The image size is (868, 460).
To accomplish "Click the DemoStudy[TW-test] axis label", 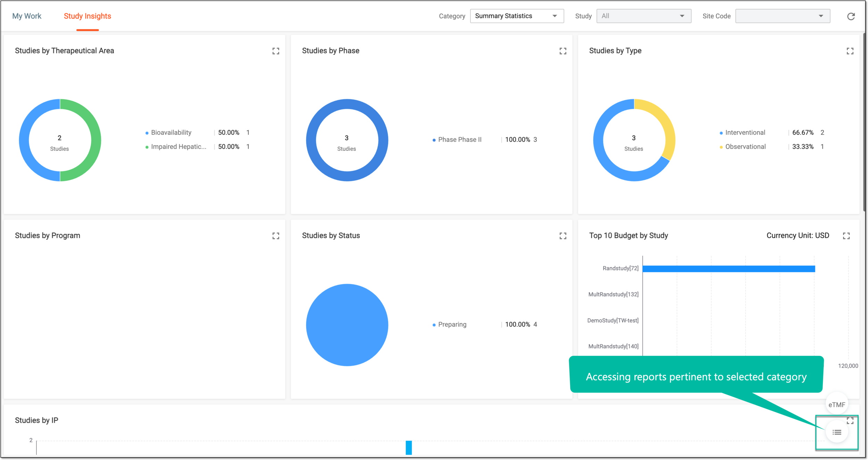I will [613, 320].
